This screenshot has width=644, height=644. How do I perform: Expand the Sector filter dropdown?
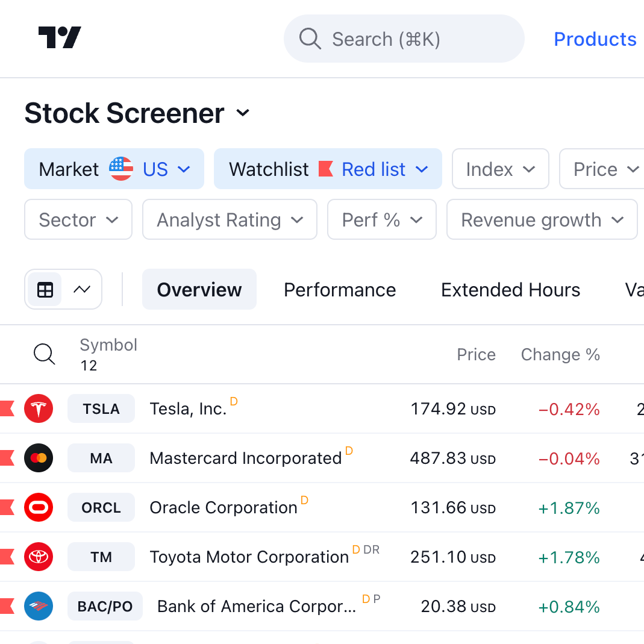[78, 220]
